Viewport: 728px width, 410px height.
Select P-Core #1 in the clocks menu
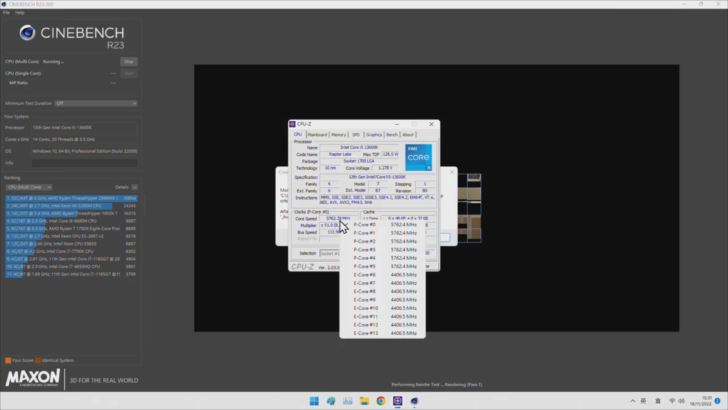(383, 233)
